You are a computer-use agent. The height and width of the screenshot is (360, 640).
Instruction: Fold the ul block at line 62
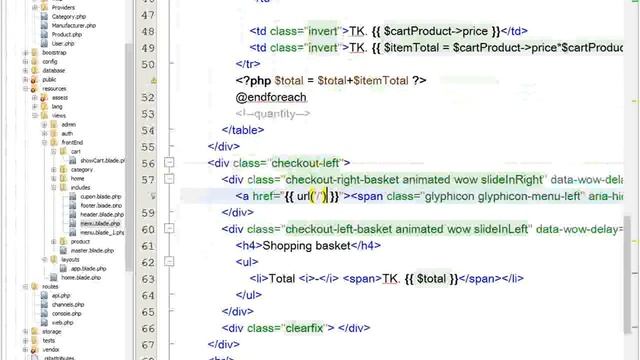[x=169, y=262]
